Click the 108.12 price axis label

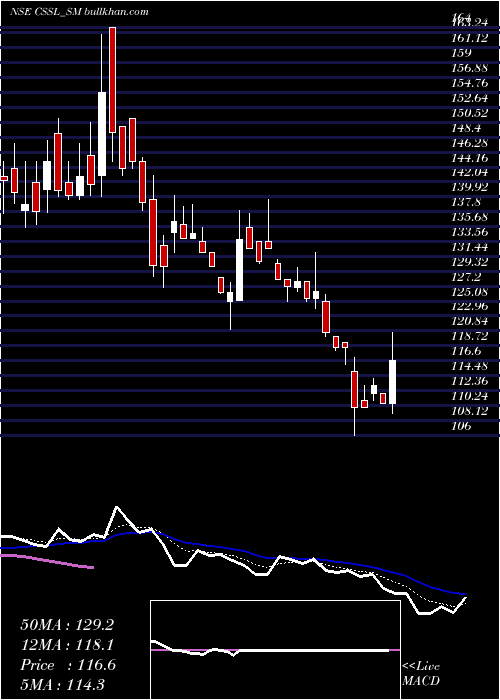coord(470,411)
